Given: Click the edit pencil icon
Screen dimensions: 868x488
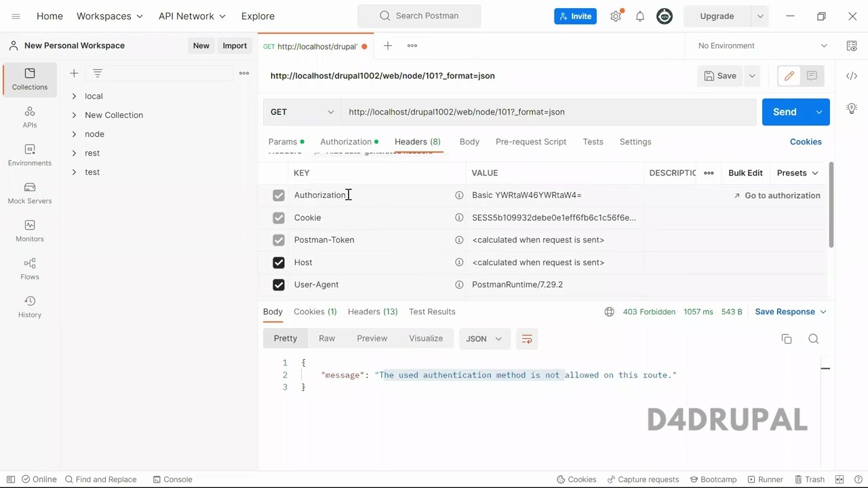Looking at the screenshot, I should coord(789,76).
